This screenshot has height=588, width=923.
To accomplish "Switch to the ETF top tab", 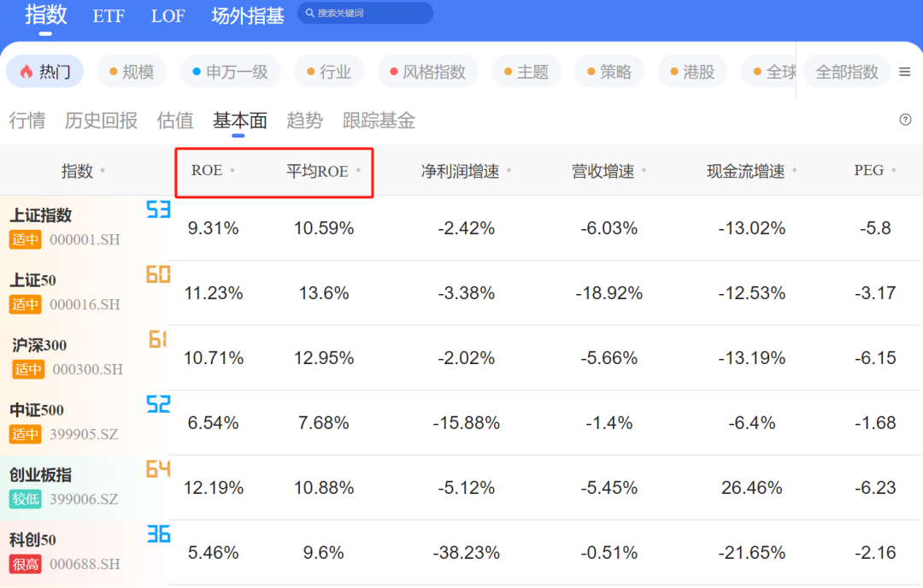I will pos(109,16).
